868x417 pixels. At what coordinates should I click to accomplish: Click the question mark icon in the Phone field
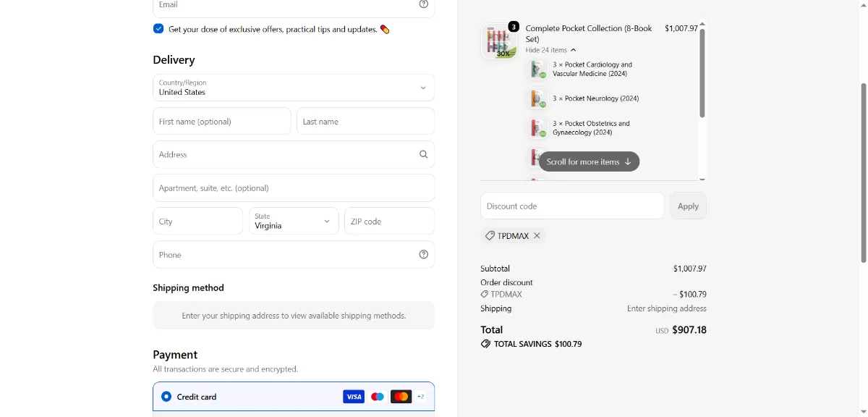424,254
